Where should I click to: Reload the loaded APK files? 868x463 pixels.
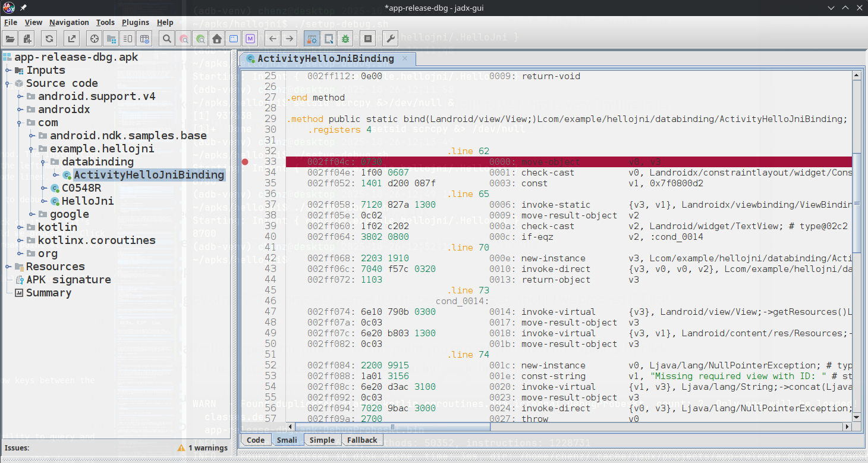click(49, 38)
